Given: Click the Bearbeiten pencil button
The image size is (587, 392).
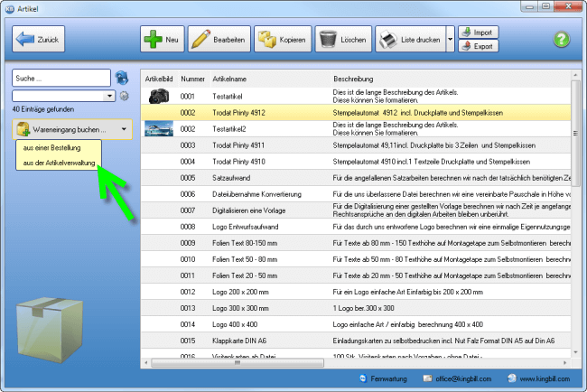Looking at the screenshot, I should (219, 39).
